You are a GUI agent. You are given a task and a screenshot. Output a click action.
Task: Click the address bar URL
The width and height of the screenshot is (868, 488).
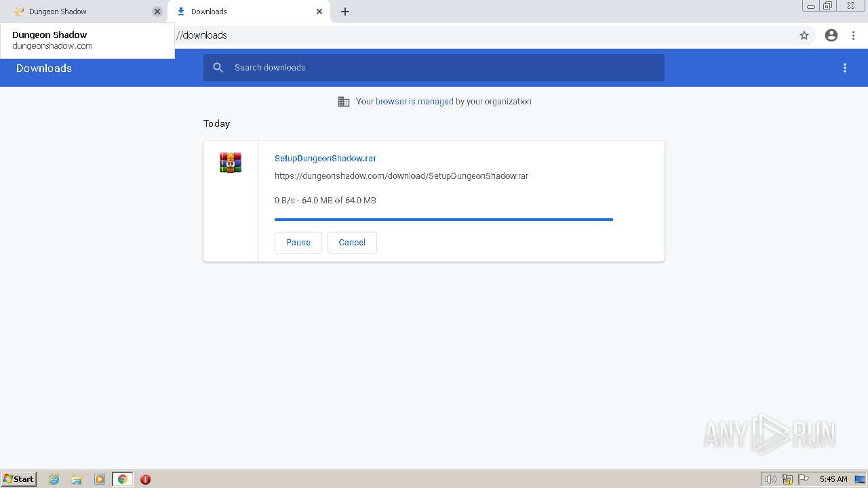point(201,35)
